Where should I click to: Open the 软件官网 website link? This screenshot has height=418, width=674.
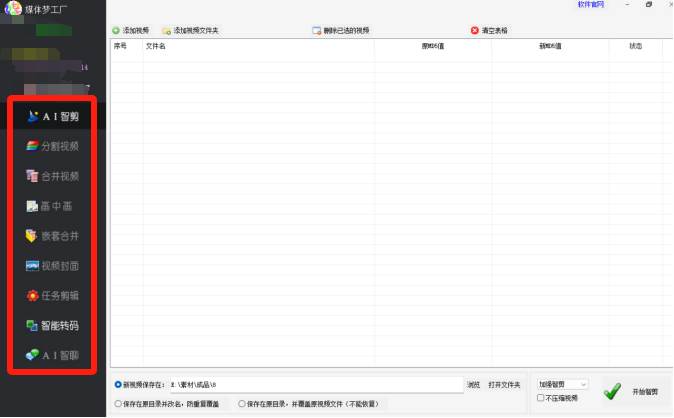(591, 4)
